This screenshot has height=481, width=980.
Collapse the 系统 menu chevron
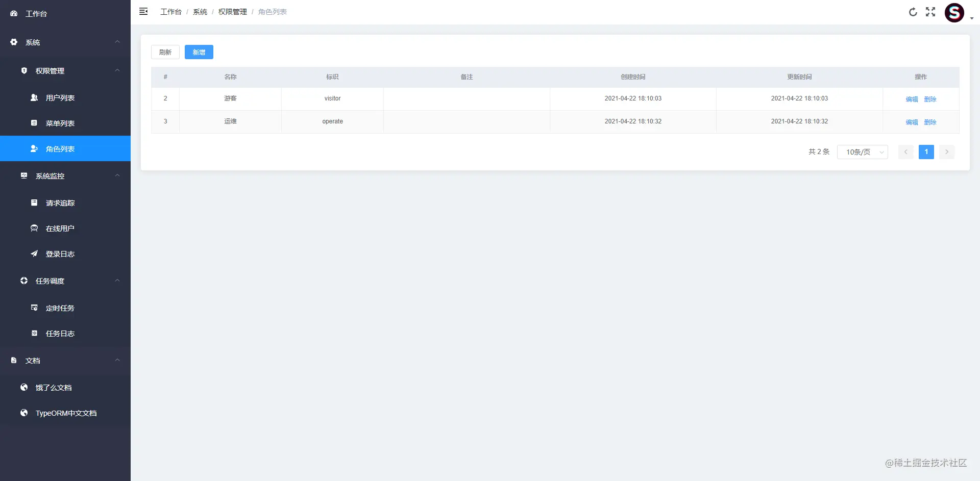coord(117,42)
